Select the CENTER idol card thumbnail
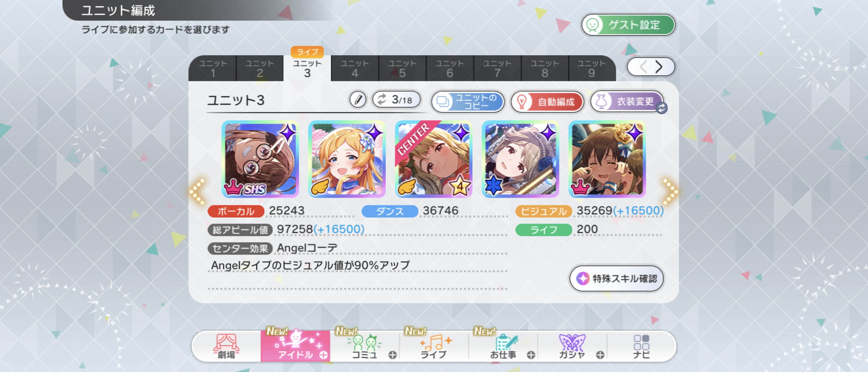The height and width of the screenshot is (372, 868). [x=434, y=159]
